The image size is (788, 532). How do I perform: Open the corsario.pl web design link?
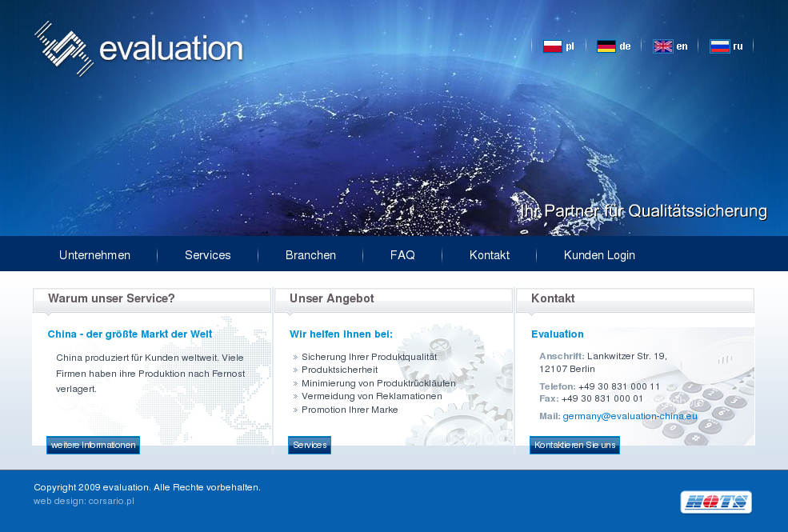tap(112, 501)
